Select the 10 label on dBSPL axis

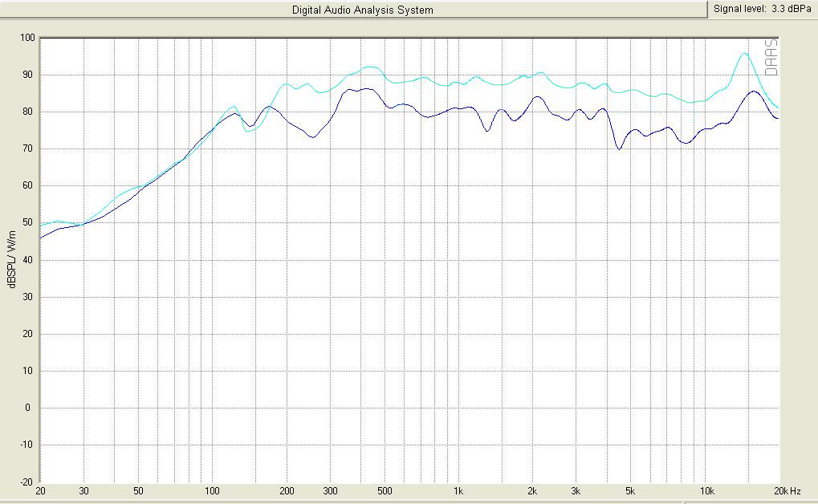[x=27, y=371]
